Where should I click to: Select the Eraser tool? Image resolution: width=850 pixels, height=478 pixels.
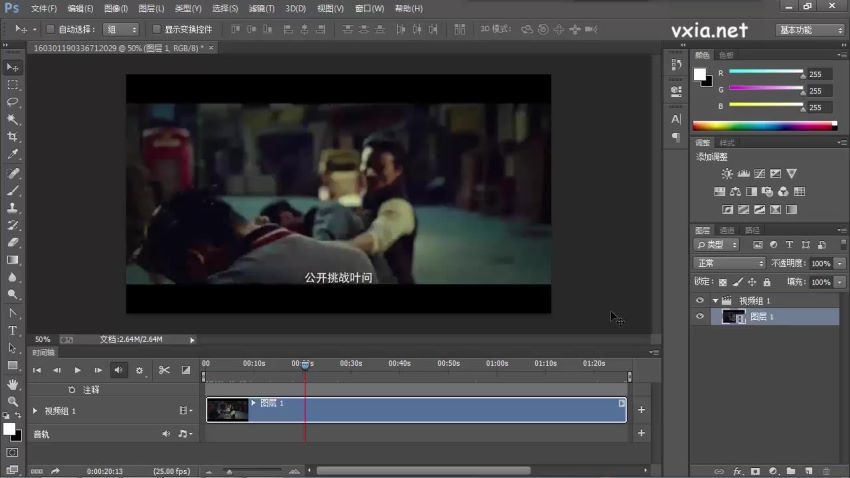pyautogui.click(x=12, y=242)
